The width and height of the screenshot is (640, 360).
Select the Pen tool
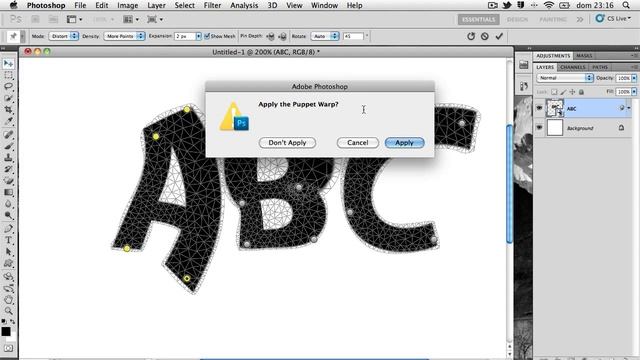click(8, 229)
